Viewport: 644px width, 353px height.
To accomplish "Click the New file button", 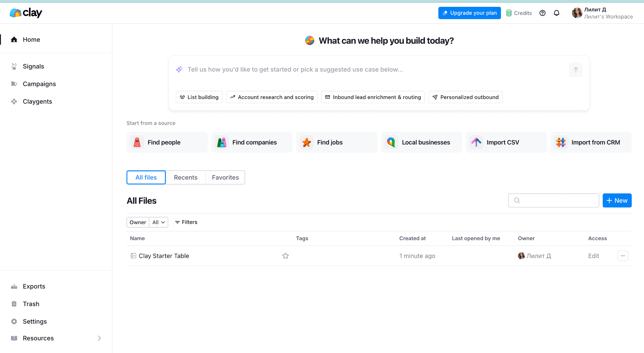I will click(617, 201).
